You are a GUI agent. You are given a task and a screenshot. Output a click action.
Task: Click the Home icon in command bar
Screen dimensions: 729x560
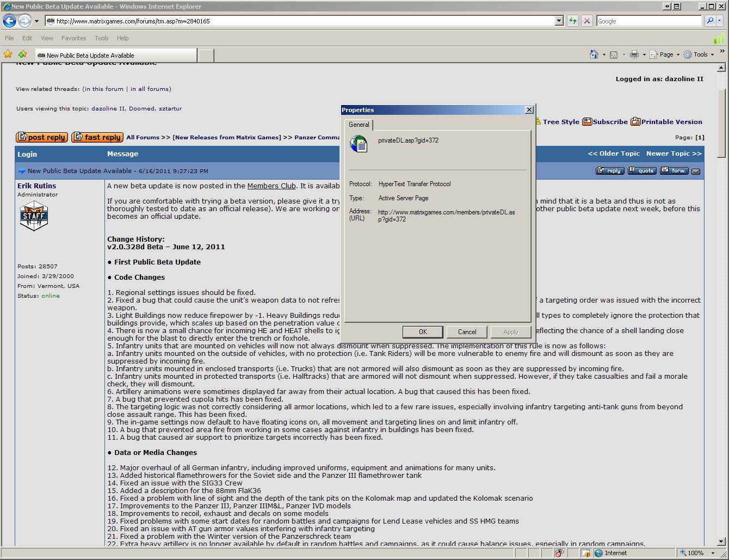(x=594, y=54)
